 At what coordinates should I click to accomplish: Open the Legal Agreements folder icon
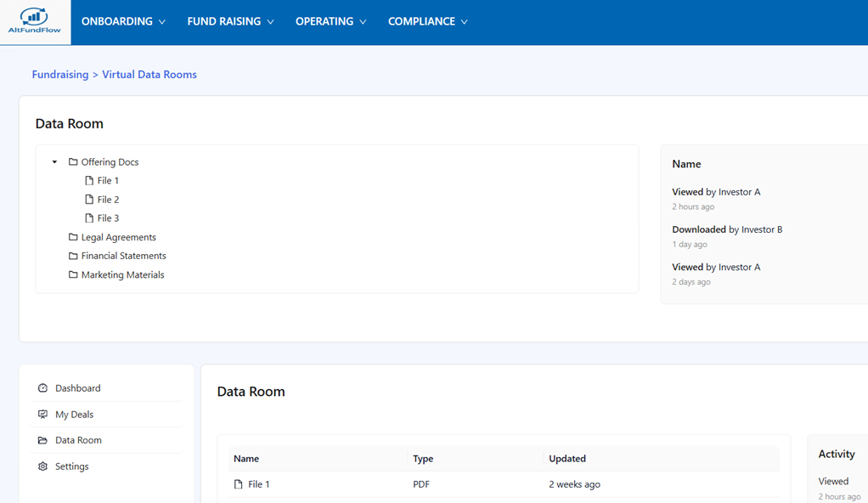pos(73,237)
